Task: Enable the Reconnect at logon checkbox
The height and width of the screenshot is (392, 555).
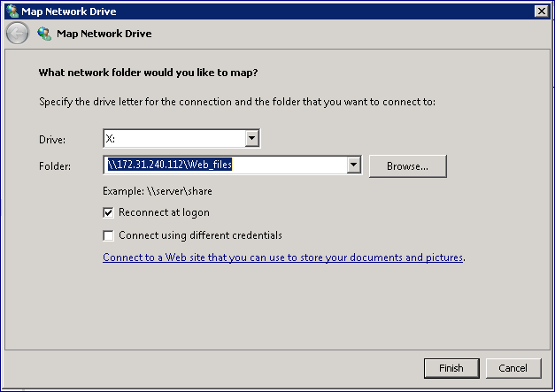Action: click(108, 212)
